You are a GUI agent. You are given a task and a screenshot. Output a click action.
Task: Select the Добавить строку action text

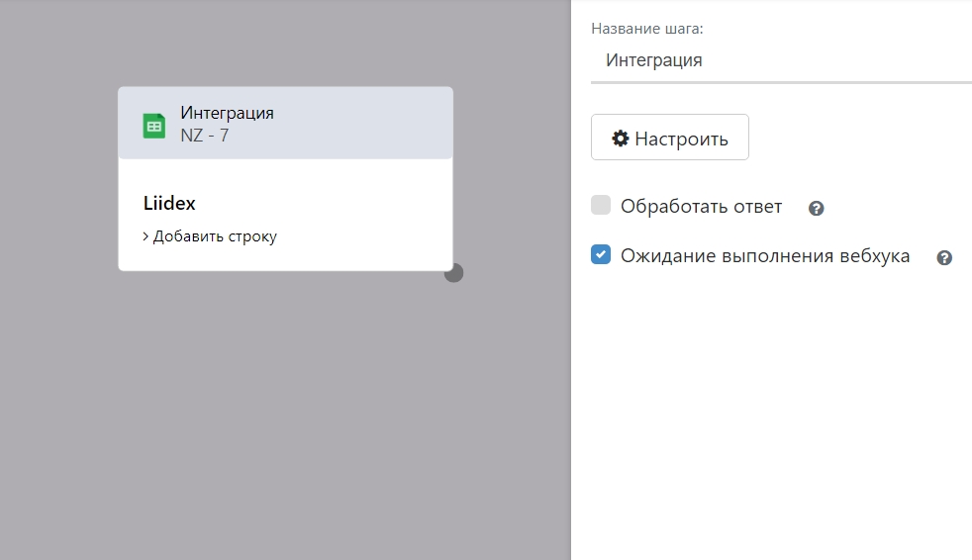[215, 236]
